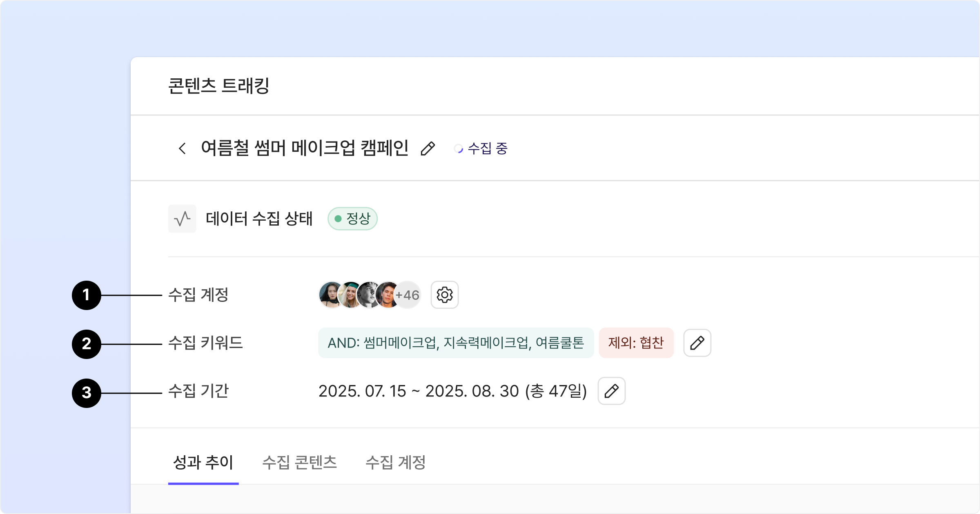The height and width of the screenshot is (514, 980).
Task: Select the 수집 계정 tab
Action: (x=396, y=463)
